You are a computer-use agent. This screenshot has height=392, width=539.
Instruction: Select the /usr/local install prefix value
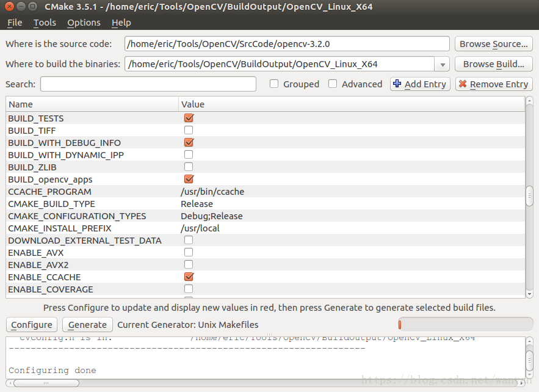point(200,228)
